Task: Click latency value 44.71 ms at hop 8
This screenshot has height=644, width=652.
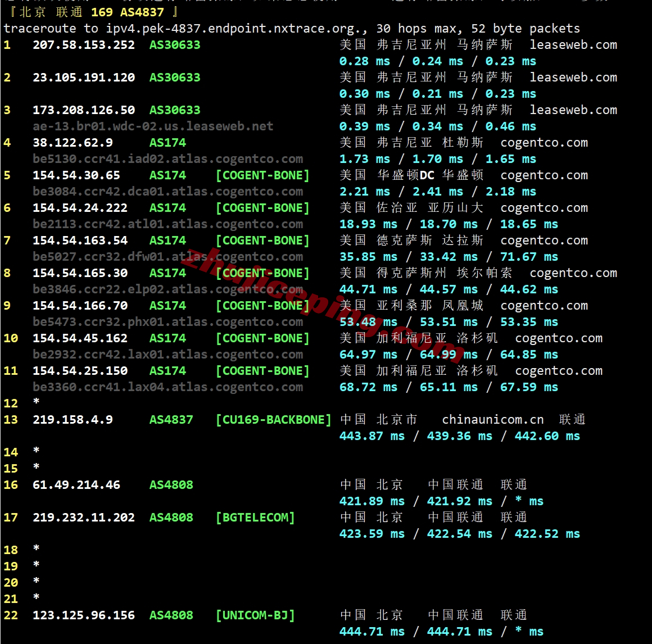Action: tap(368, 289)
